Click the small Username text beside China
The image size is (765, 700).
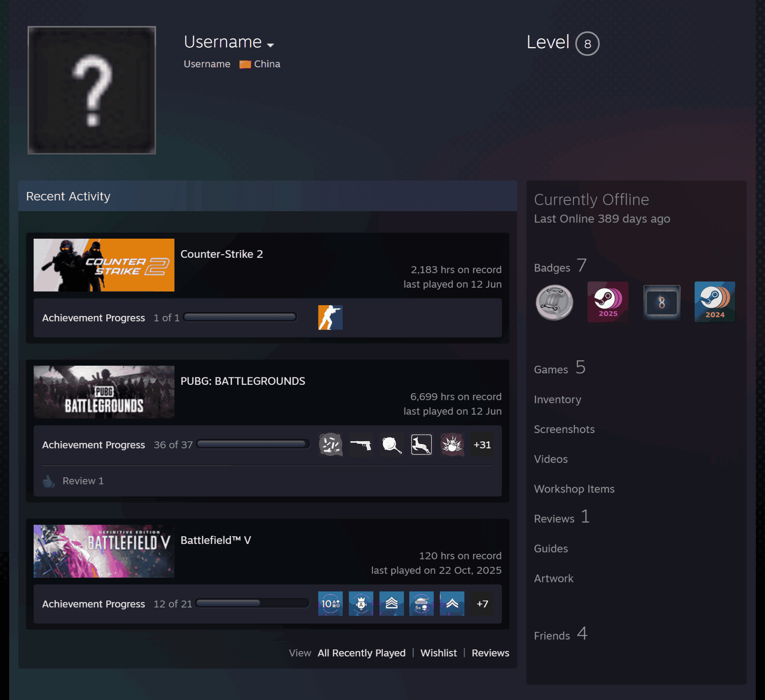pos(207,64)
